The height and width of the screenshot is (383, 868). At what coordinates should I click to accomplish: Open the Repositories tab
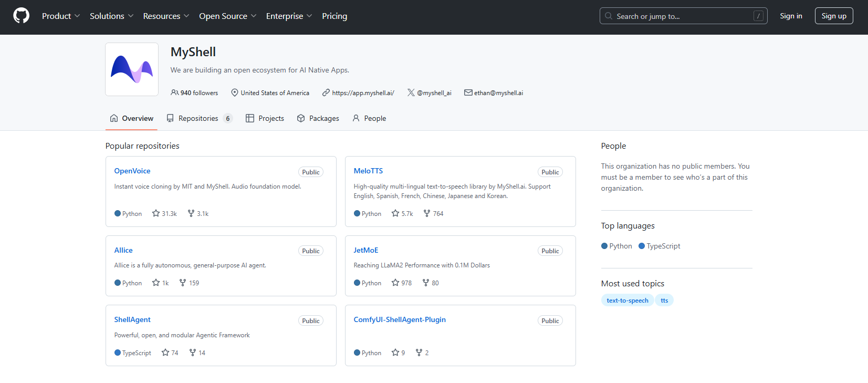(200, 118)
